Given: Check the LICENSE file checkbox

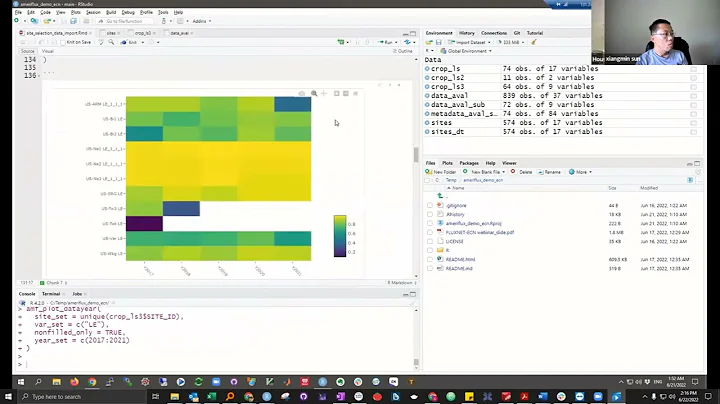Looking at the screenshot, I should coord(429,241).
